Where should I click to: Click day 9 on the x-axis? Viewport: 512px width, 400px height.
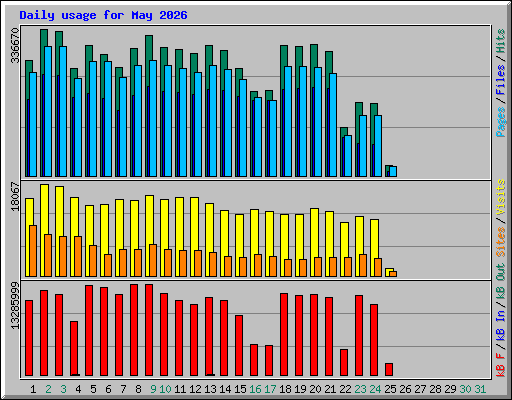coord(153,389)
